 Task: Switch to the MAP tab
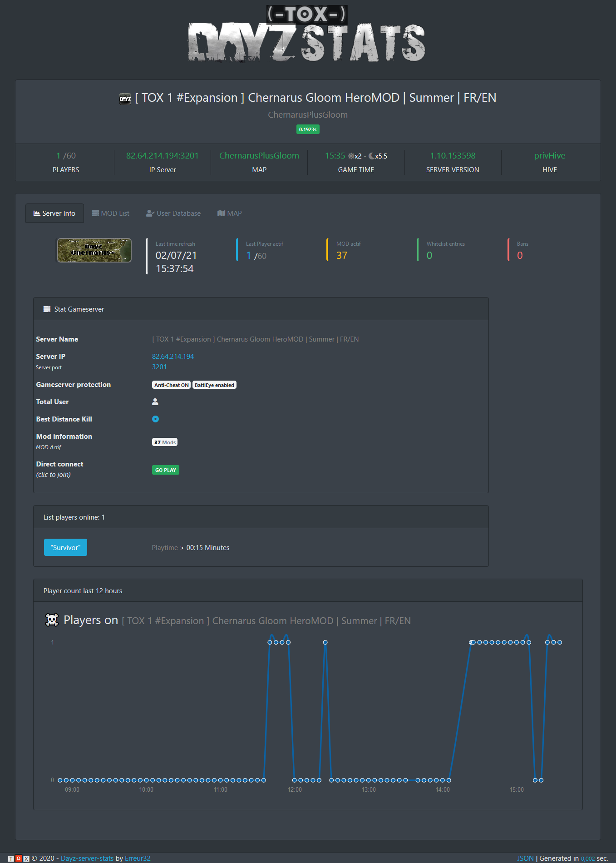(230, 213)
